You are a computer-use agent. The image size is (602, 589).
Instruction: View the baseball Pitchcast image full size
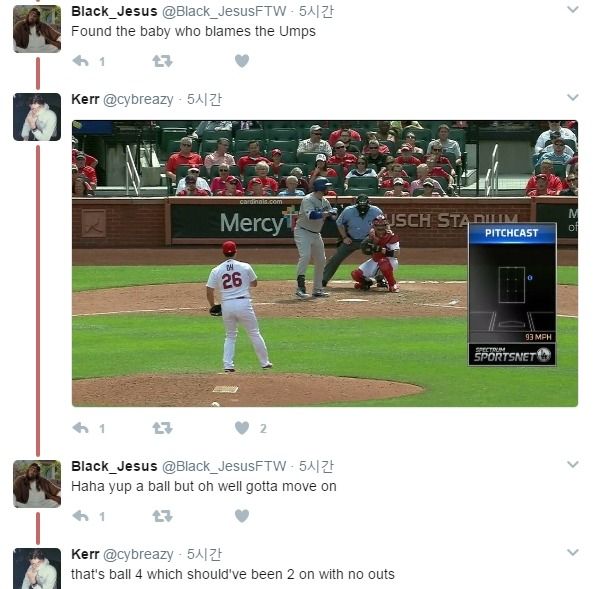pos(325,263)
